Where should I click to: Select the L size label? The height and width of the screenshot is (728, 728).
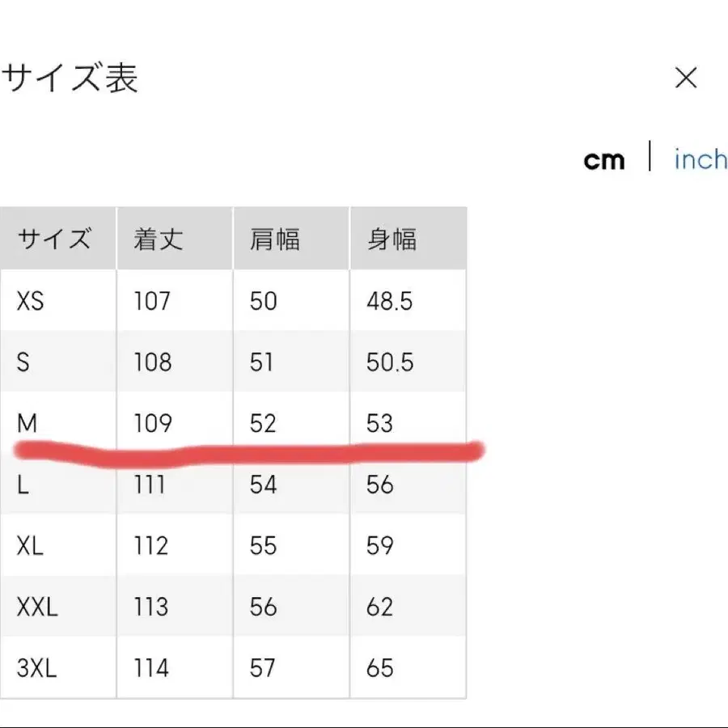pos(21,485)
